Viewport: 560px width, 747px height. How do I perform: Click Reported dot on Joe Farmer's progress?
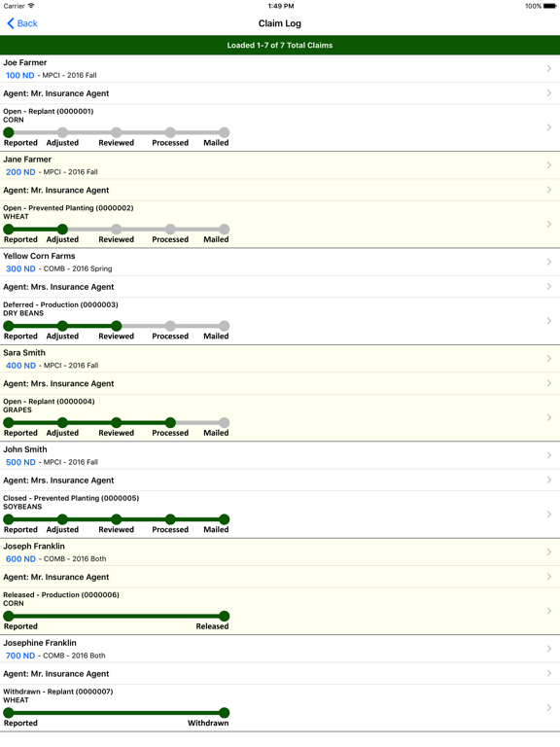[x=9, y=132]
